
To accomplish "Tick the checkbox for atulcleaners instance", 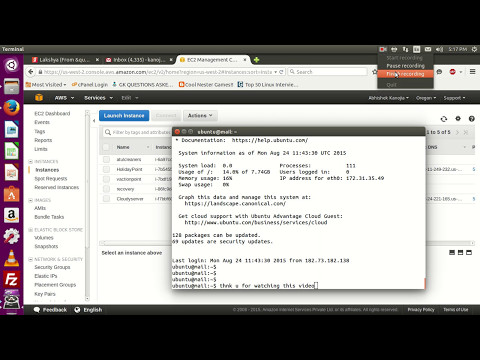I will pyautogui.click(x=106, y=159).
